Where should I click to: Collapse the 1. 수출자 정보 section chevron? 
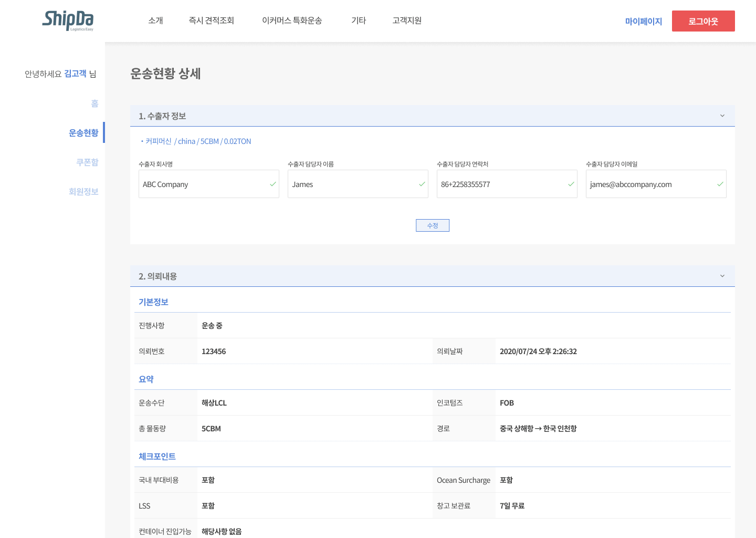[722, 116]
